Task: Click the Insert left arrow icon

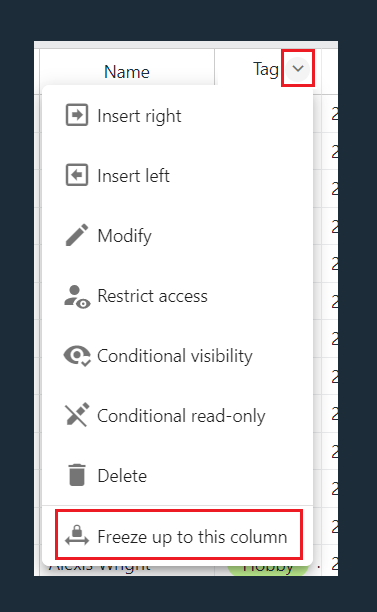Action: 77,175
